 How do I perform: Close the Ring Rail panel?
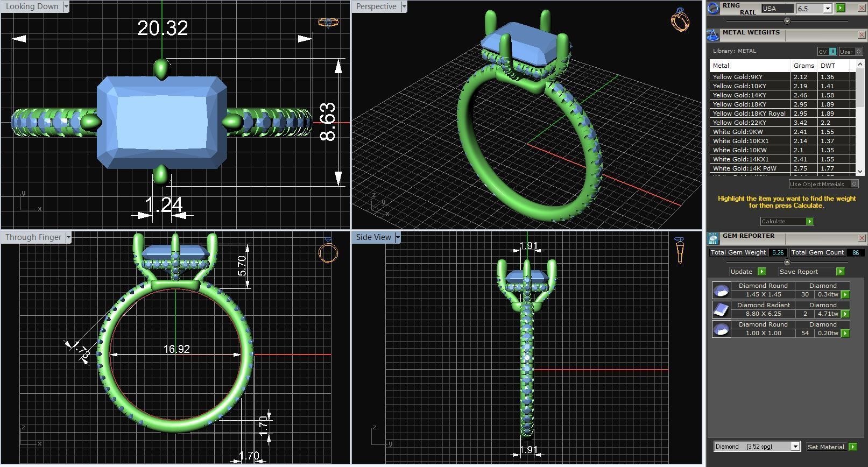(862, 8)
